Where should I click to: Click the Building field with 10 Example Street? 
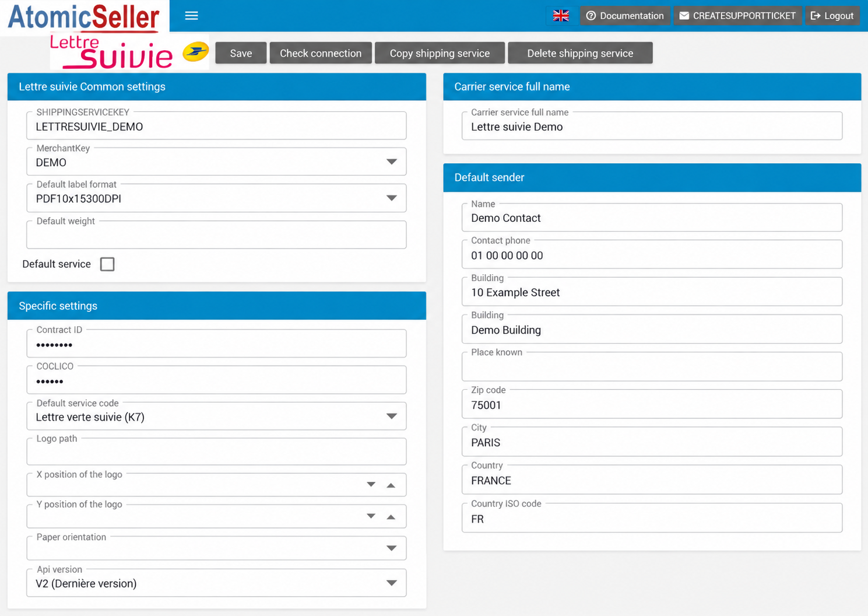click(x=652, y=292)
